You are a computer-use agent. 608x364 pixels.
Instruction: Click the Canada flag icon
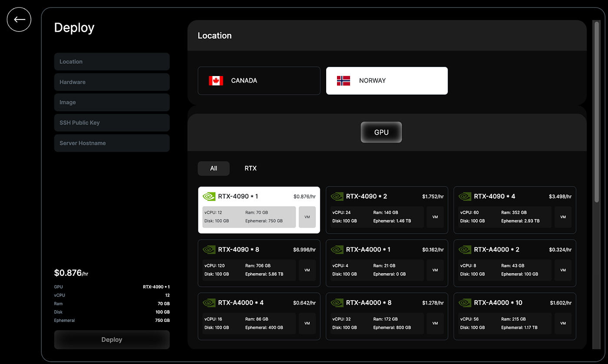(x=216, y=81)
